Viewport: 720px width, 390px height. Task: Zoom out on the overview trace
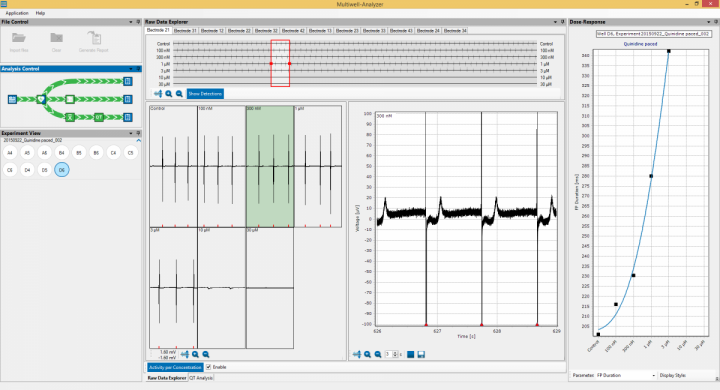[x=179, y=94]
